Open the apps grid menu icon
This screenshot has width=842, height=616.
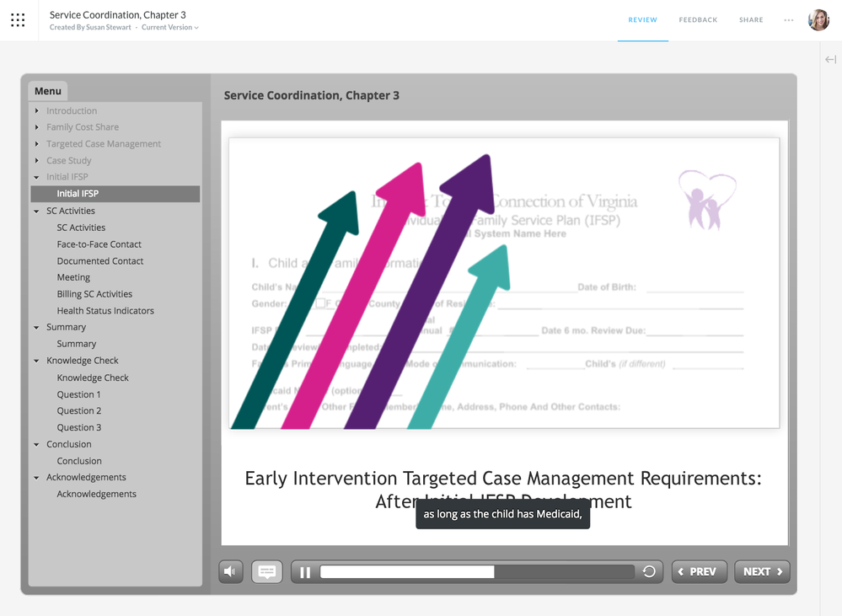point(18,20)
